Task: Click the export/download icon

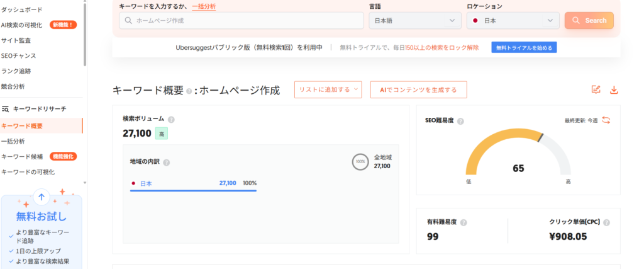Action: point(614,90)
